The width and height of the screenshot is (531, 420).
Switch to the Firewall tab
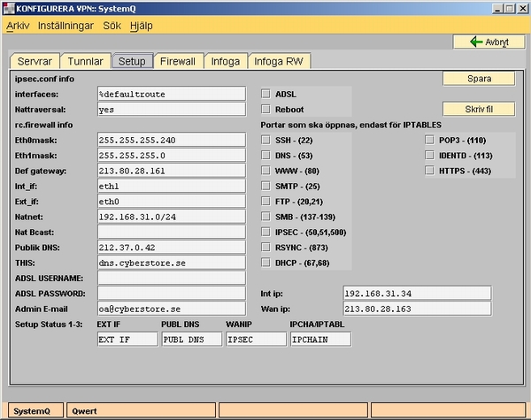tap(180, 62)
